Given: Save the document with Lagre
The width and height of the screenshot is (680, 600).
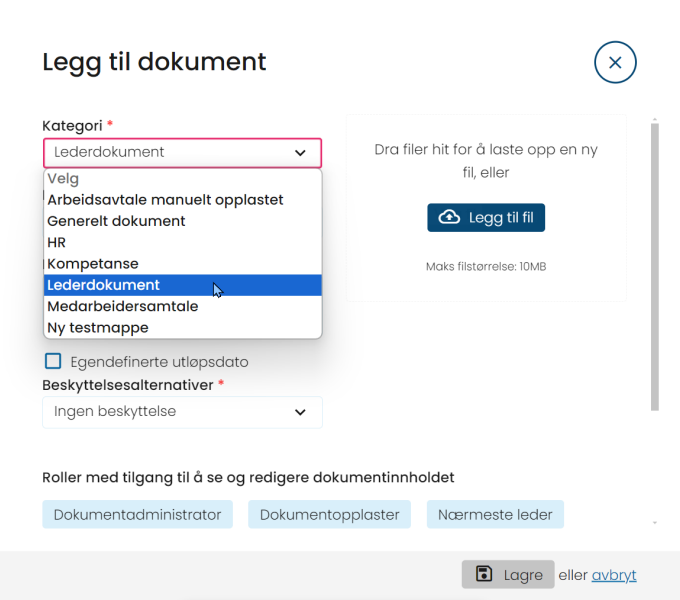Looking at the screenshot, I should [x=508, y=574].
